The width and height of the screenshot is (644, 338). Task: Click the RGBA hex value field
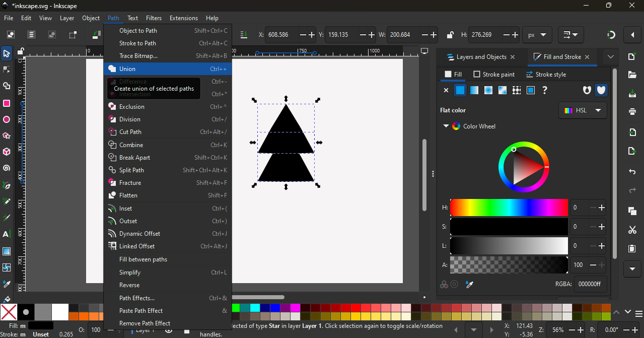tap(590, 284)
